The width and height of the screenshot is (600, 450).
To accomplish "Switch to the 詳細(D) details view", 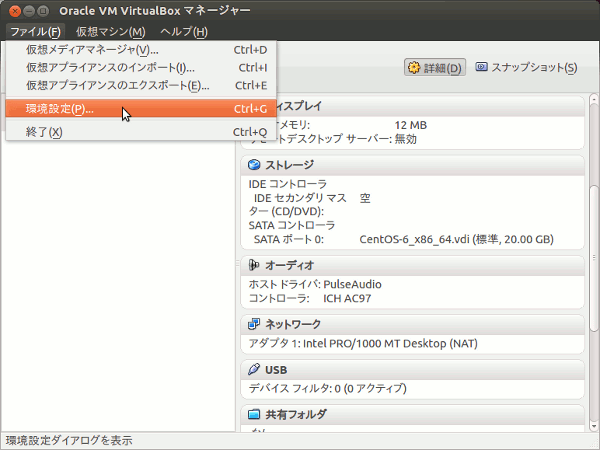I will tap(436, 68).
